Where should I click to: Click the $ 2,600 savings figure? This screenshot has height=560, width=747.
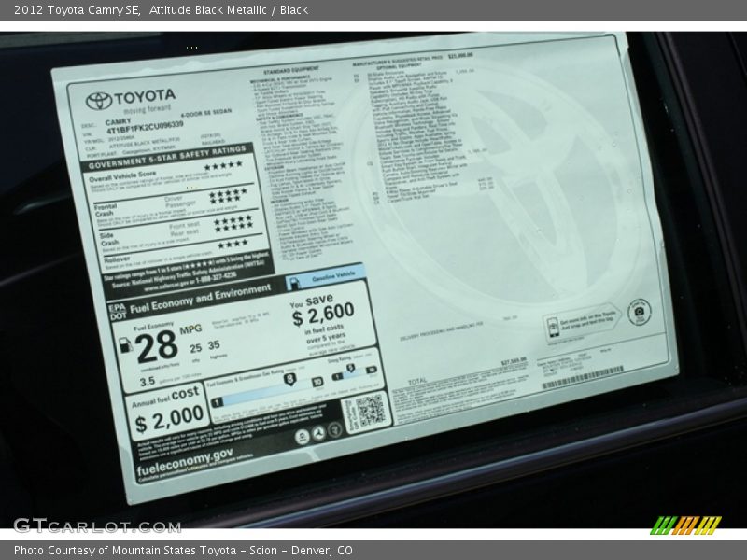[323, 315]
